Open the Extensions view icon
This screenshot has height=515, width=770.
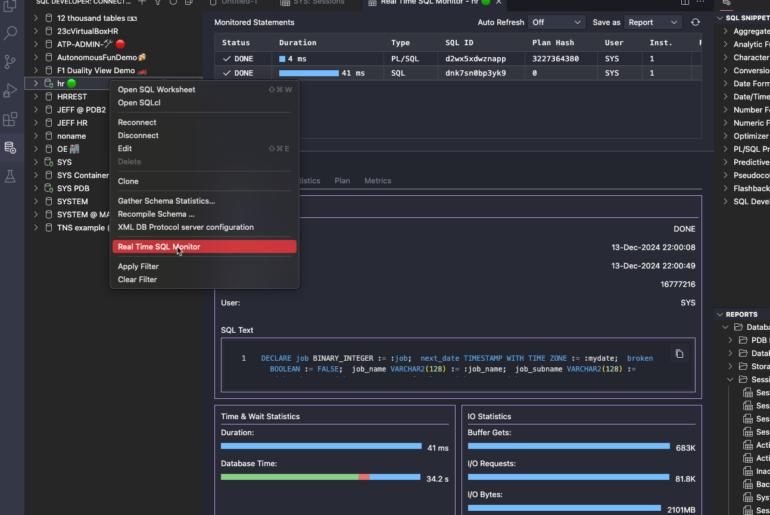11,119
